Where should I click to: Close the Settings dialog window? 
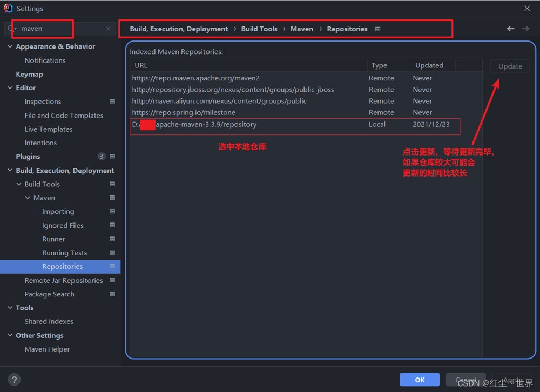527,8
